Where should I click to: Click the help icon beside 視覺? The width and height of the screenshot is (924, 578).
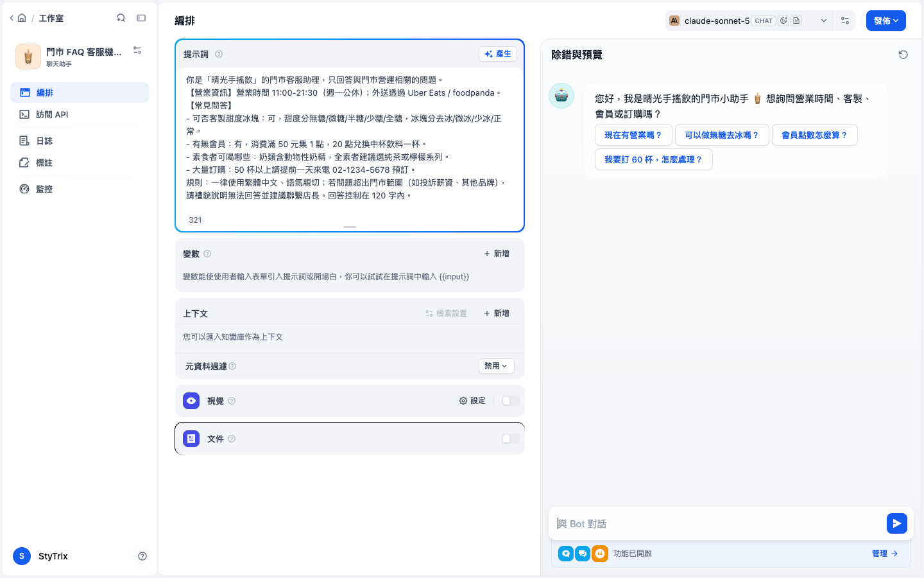click(232, 401)
